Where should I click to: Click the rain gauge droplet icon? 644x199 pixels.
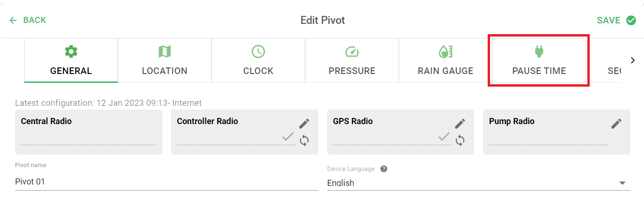pyautogui.click(x=445, y=52)
